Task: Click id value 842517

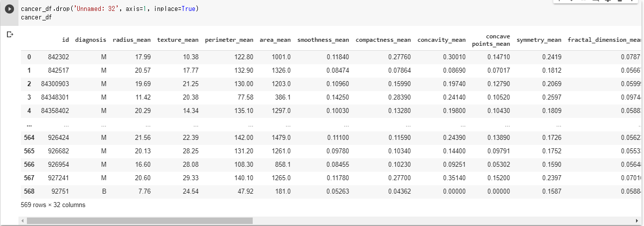Action: [58, 71]
